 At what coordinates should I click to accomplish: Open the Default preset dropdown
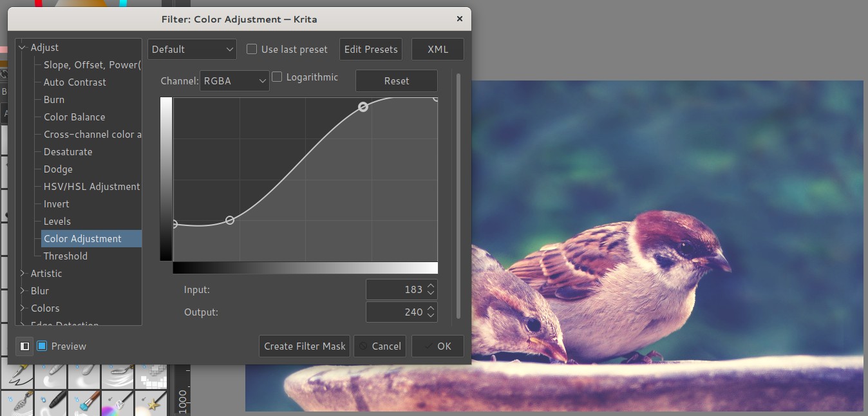point(191,49)
